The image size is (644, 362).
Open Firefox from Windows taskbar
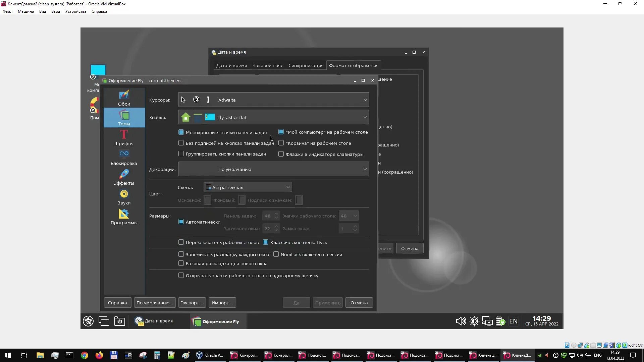coord(99,355)
